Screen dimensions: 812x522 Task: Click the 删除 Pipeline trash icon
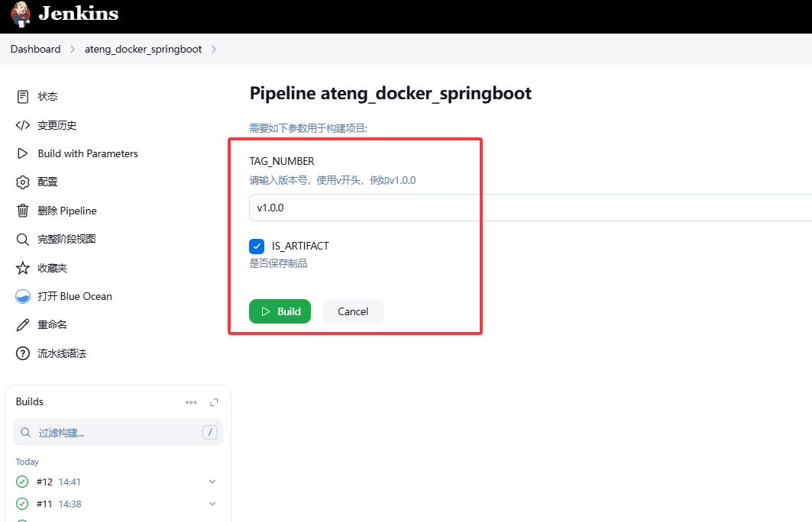pos(23,211)
